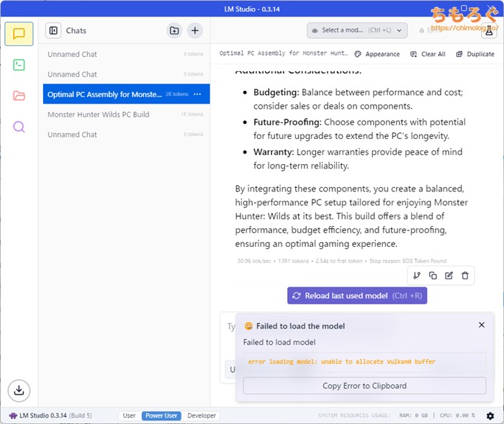The width and height of the screenshot is (504, 424).
Task: Open the last Unnamed Chat in list
Action: tap(126, 135)
